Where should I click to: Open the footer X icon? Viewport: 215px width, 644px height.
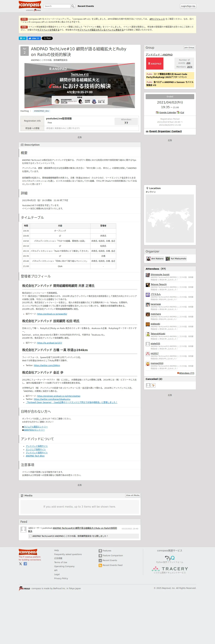point(21,564)
